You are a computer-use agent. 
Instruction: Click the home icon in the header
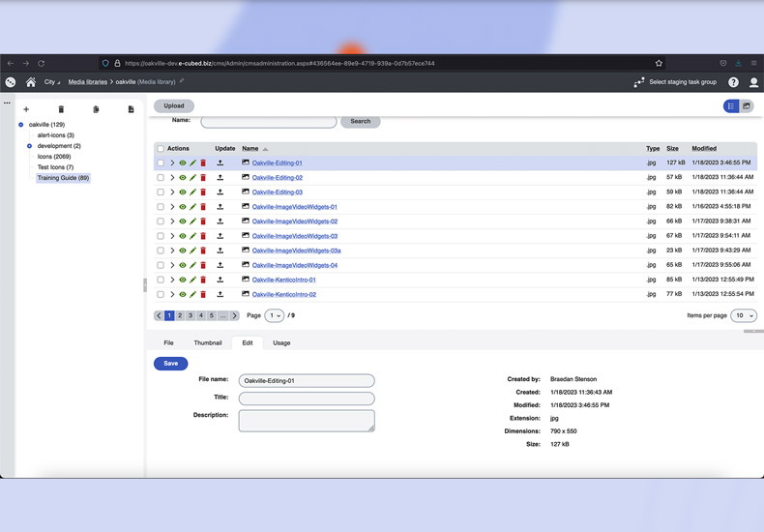click(31, 82)
